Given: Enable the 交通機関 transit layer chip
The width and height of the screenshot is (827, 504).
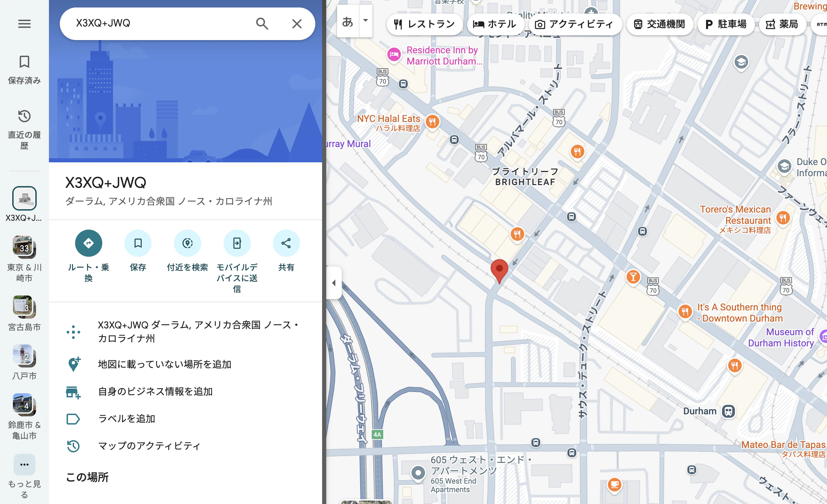Looking at the screenshot, I should (659, 24).
